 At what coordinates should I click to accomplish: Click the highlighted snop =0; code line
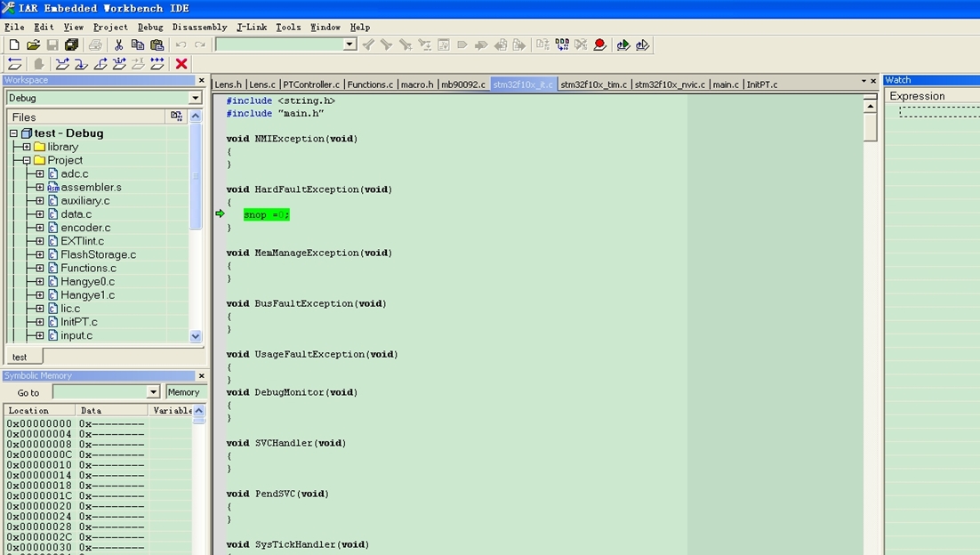click(266, 214)
